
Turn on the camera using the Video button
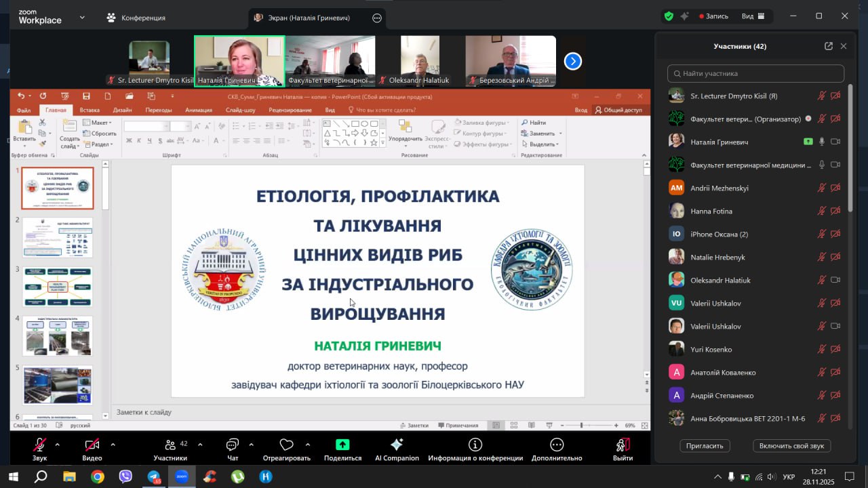pos(92,445)
